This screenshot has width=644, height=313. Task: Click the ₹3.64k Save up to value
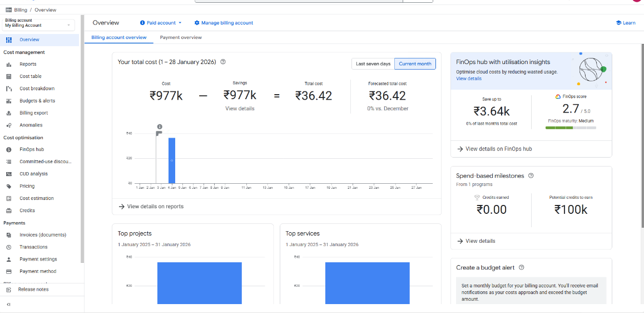(x=491, y=111)
